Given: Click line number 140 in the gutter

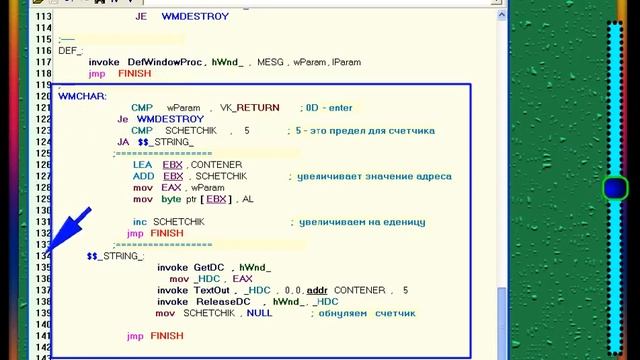Looking at the screenshot, I should [44, 325].
